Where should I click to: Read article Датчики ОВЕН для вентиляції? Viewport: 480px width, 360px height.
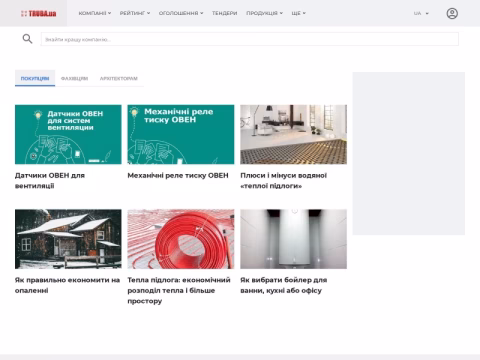tap(50, 180)
